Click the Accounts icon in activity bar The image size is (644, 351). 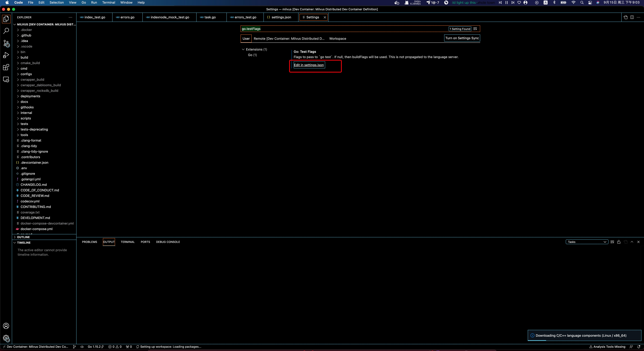click(6, 326)
